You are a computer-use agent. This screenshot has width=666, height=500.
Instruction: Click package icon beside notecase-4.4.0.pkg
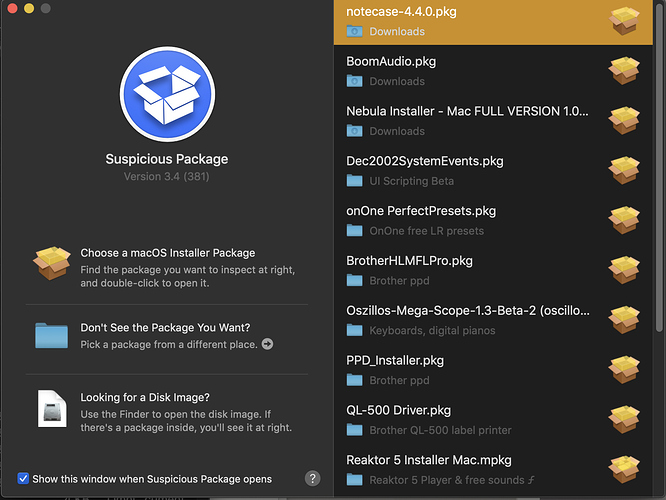tap(624, 20)
